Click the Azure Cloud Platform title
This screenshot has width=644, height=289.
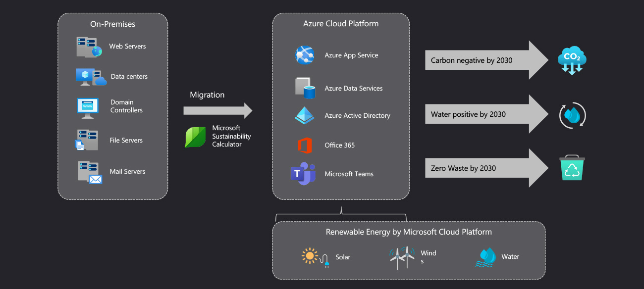[x=341, y=23]
